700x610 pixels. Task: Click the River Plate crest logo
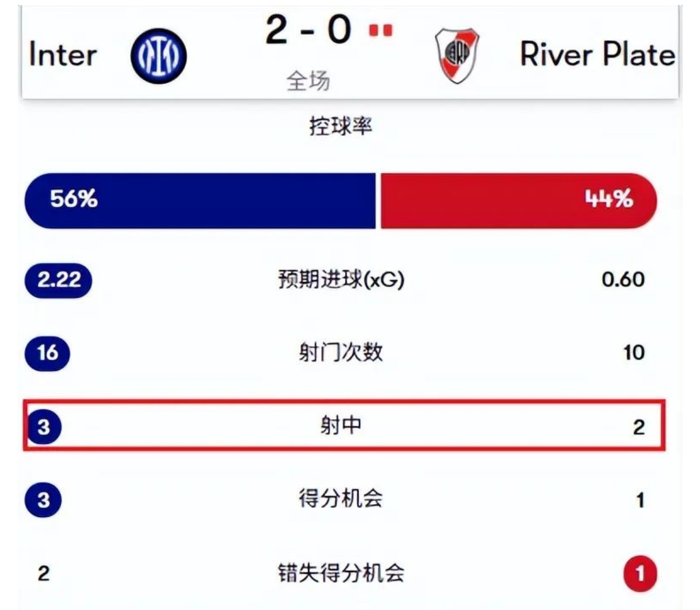point(457,56)
